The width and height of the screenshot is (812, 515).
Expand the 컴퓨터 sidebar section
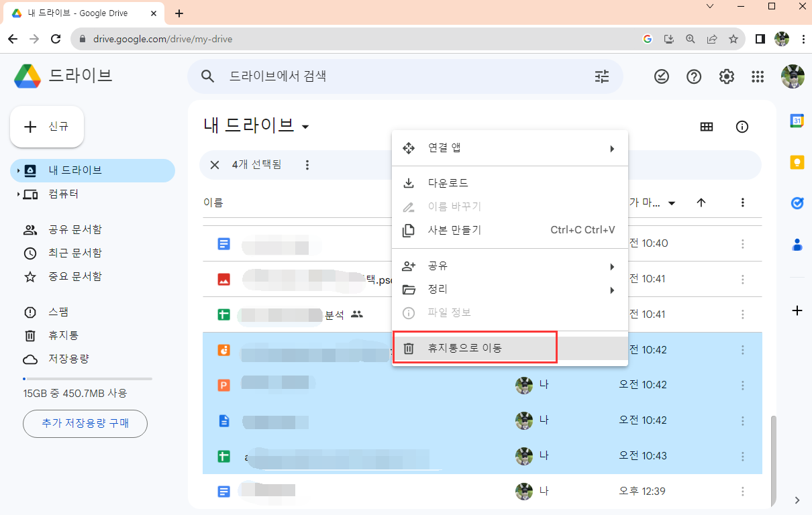(20, 194)
